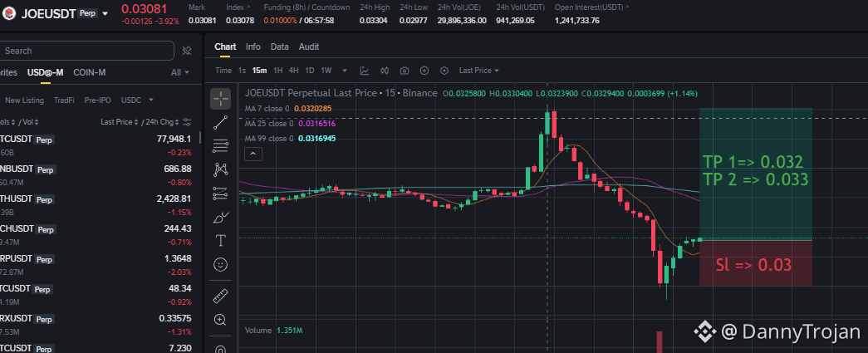Click the circled plus icon in chart toolbar
The height and width of the screenshot is (353, 868).
424,71
